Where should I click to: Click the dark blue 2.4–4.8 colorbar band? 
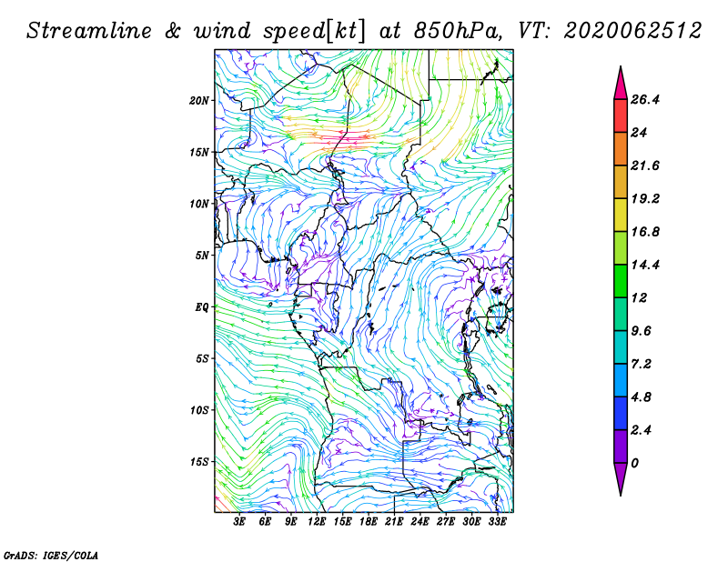pos(621,413)
